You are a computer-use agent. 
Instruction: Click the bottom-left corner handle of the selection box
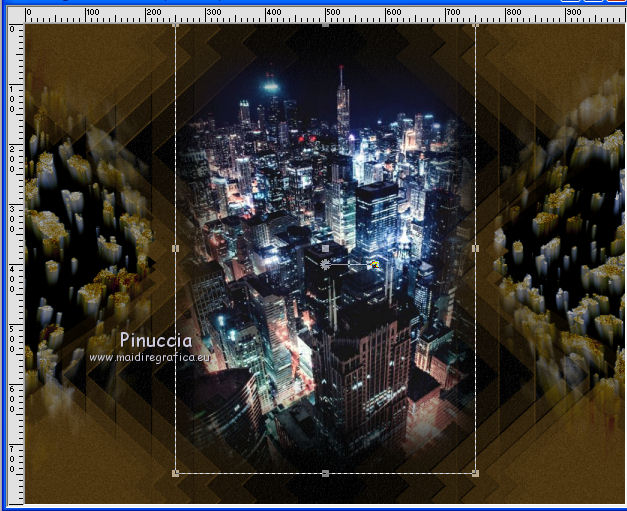176,473
